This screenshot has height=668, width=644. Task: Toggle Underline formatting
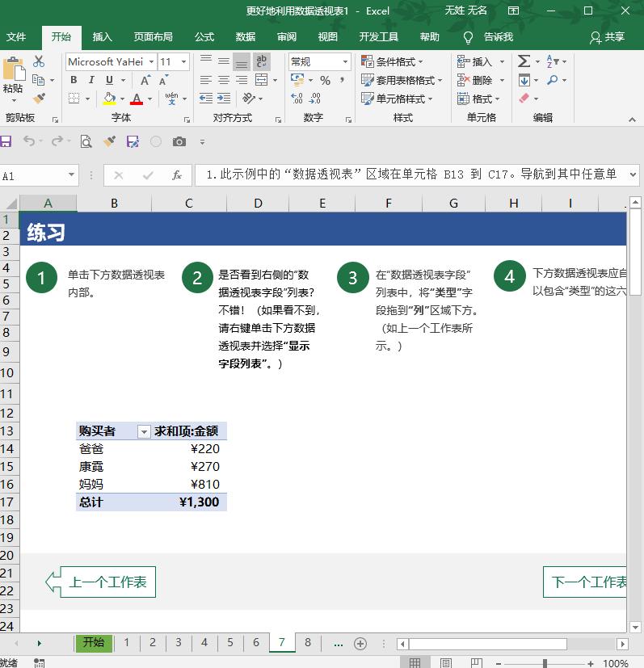tap(110, 80)
